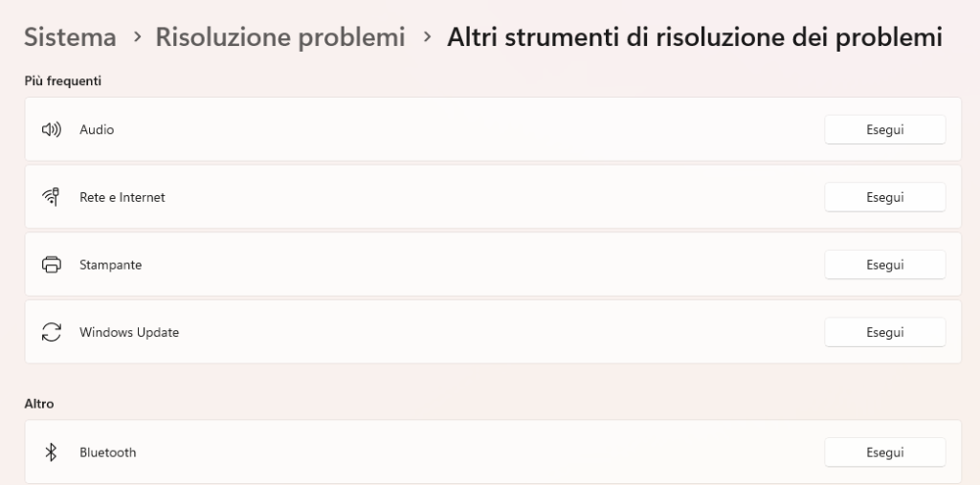Click the Bluetooth symbol icon
Screen dimensions: 980x485
pos(52,452)
